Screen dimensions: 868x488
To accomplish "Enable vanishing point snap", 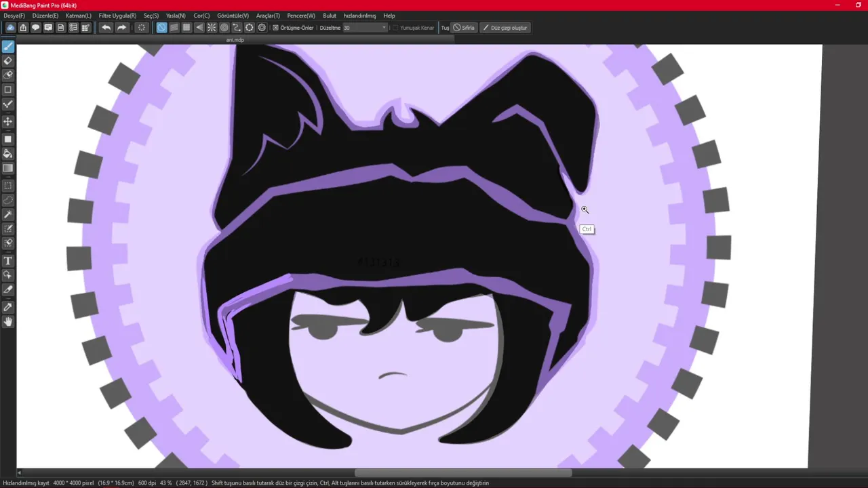I will point(199,28).
